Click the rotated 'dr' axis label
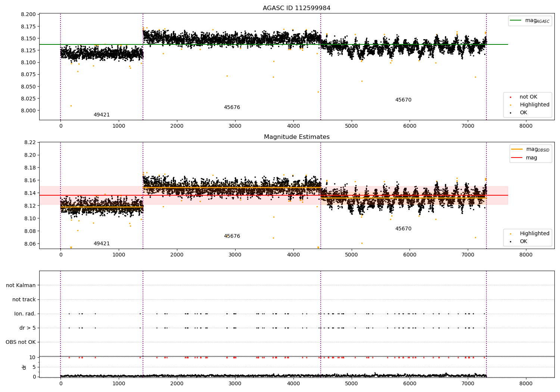 click(x=24, y=367)
